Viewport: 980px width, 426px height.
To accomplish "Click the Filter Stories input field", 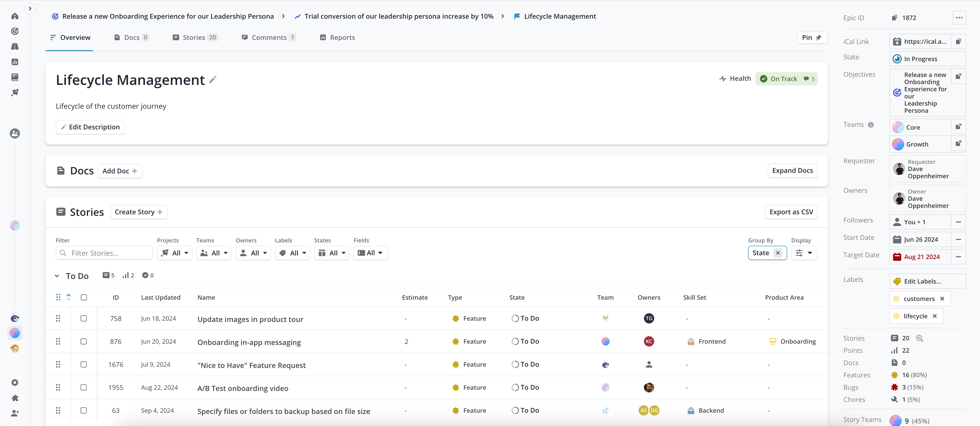I will 104,253.
